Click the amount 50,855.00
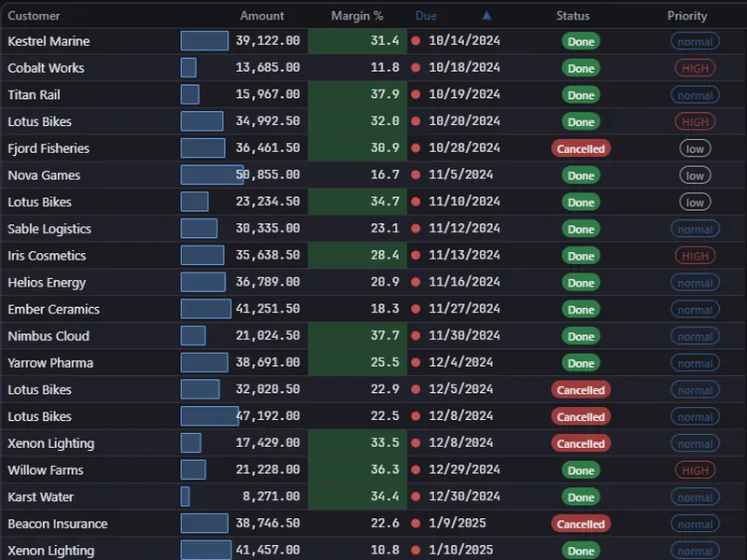 coord(268,175)
